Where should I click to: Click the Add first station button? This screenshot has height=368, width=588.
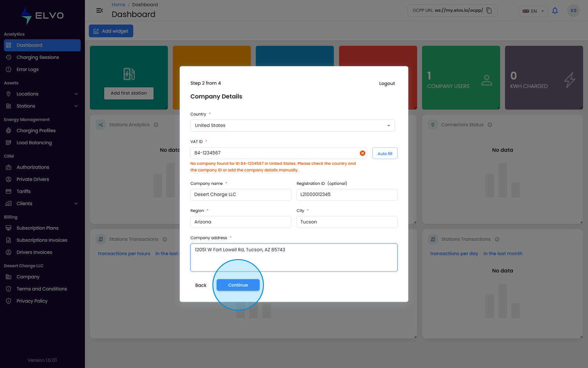tap(129, 93)
